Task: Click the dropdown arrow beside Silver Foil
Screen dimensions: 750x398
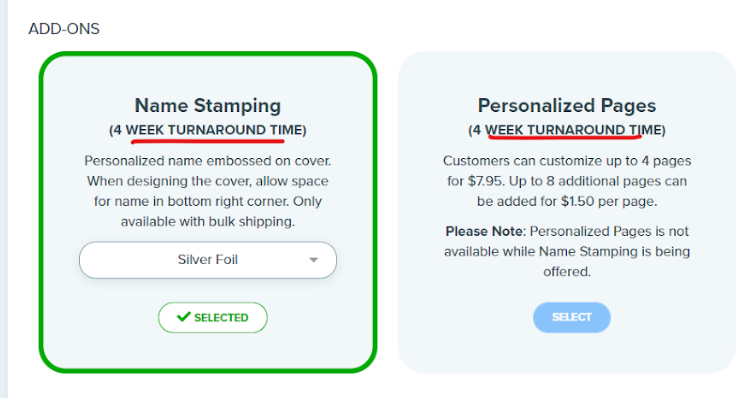Action: pos(313,260)
